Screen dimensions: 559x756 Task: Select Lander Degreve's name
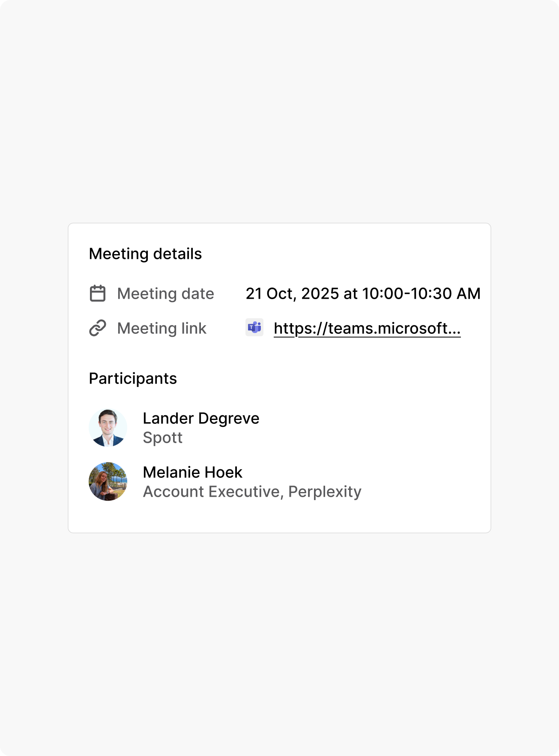coord(201,418)
